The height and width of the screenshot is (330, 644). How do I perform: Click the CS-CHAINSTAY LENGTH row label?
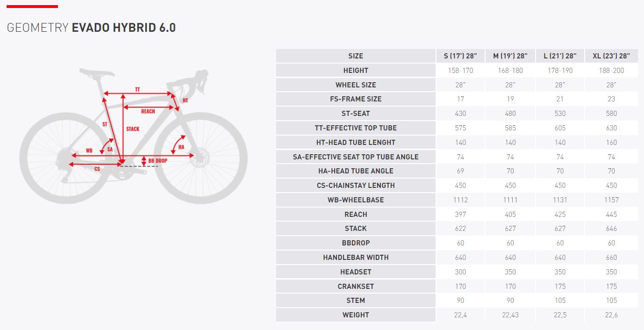pyautogui.click(x=356, y=186)
